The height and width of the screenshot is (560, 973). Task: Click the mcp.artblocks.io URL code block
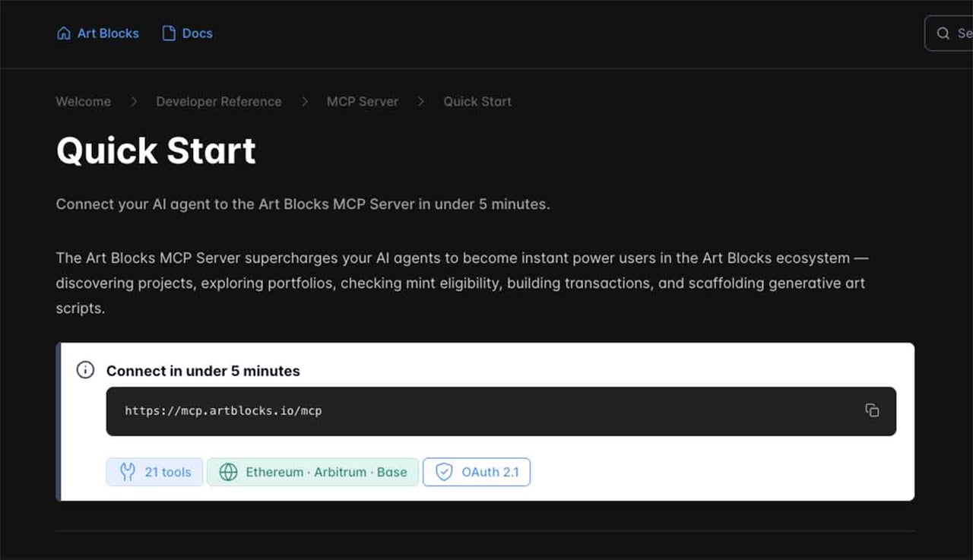point(501,411)
